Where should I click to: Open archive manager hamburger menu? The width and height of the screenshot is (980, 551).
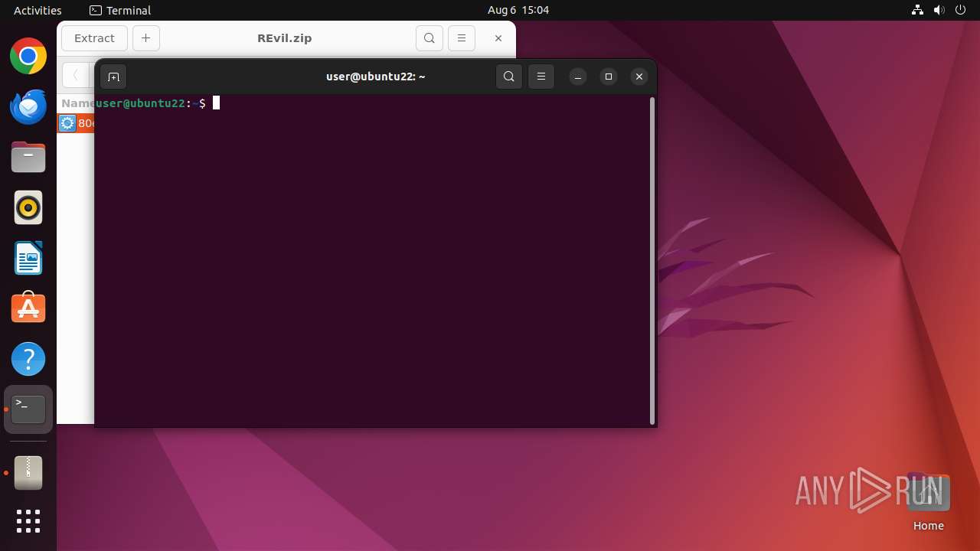462,38
